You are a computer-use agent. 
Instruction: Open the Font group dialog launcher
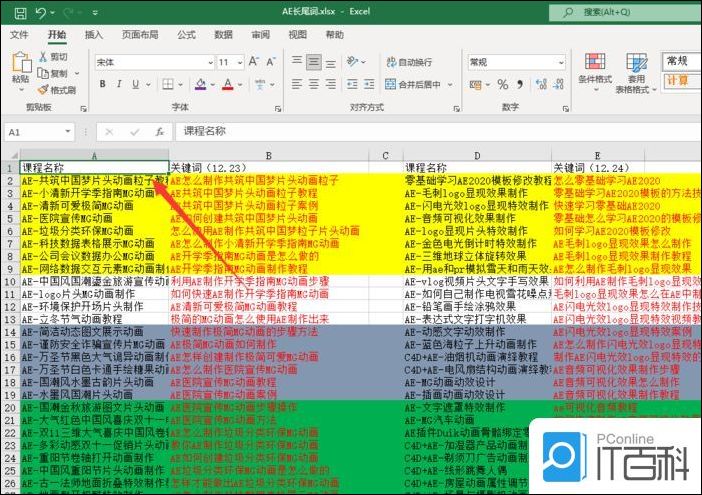[x=278, y=109]
